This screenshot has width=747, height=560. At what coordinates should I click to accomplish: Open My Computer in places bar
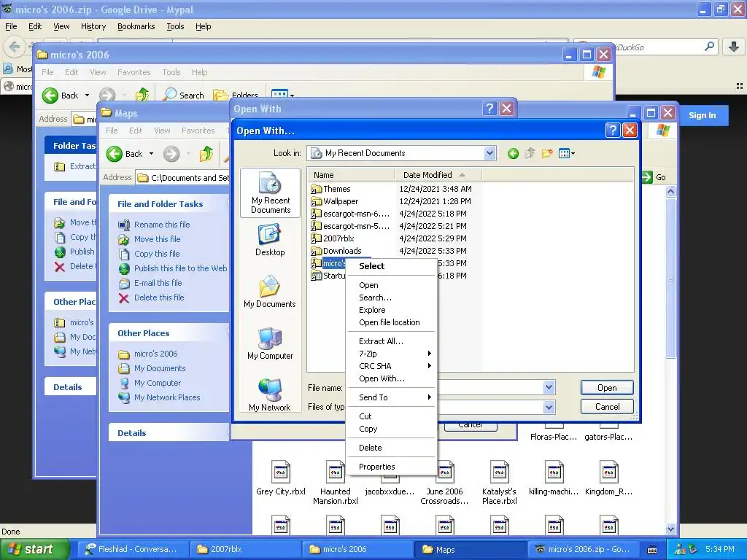coord(270,344)
